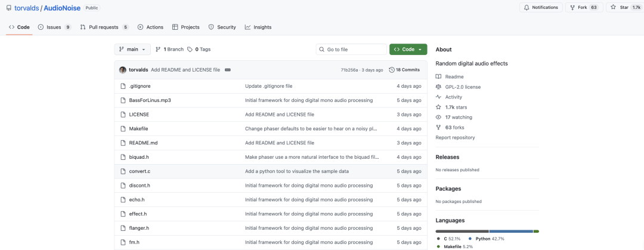
Task: Click the blue Python segment in language bar
Action: tap(511, 232)
